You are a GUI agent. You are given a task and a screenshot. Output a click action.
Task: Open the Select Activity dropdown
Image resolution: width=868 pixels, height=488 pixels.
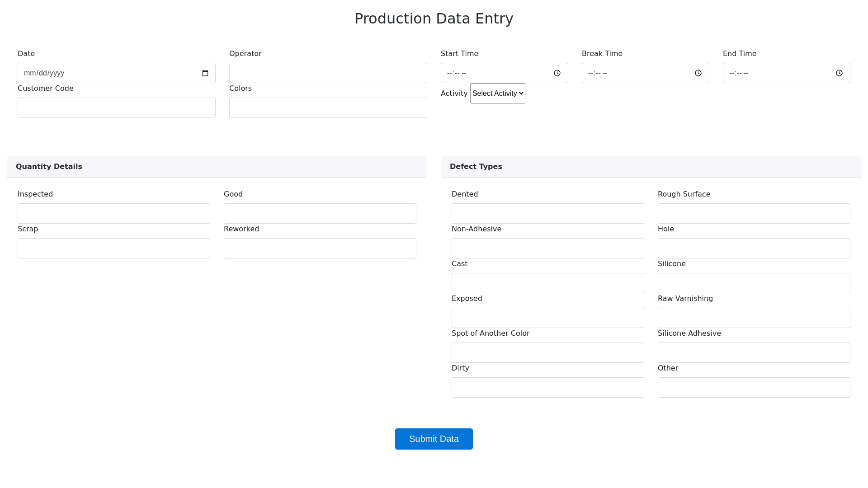[x=497, y=94]
